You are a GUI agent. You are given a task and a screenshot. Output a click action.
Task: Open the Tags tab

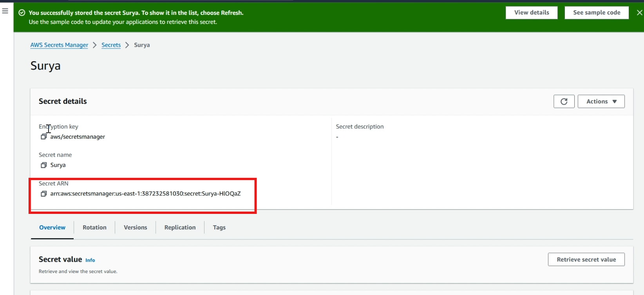click(219, 228)
